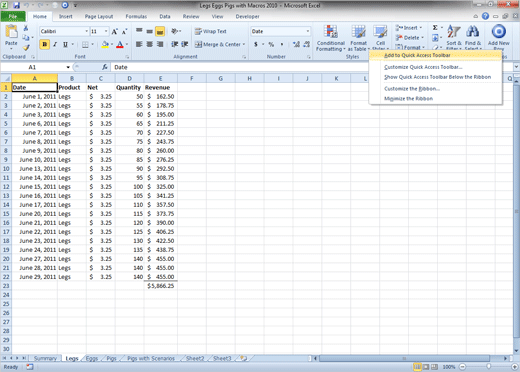Toggle Underline formatting

(65, 44)
